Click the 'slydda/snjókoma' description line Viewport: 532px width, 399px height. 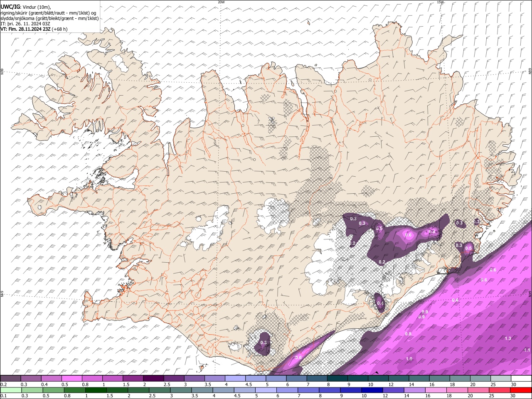click(50, 18)
